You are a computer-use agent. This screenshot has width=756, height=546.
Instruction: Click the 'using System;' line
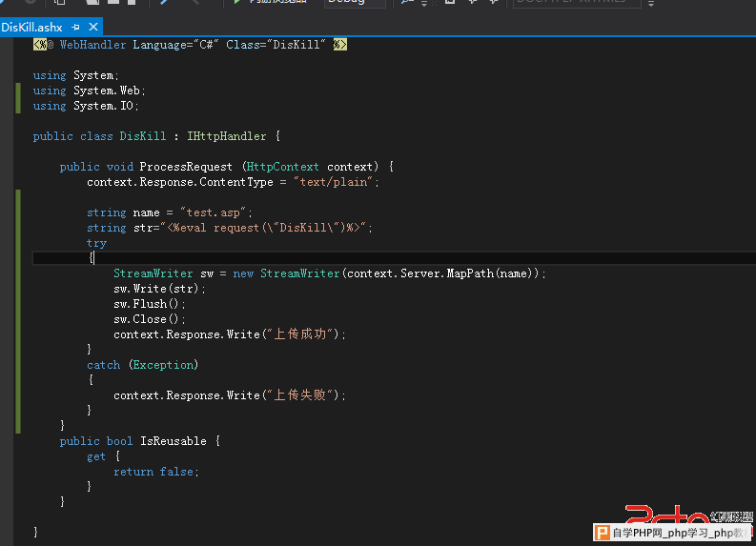pos(75,75)
